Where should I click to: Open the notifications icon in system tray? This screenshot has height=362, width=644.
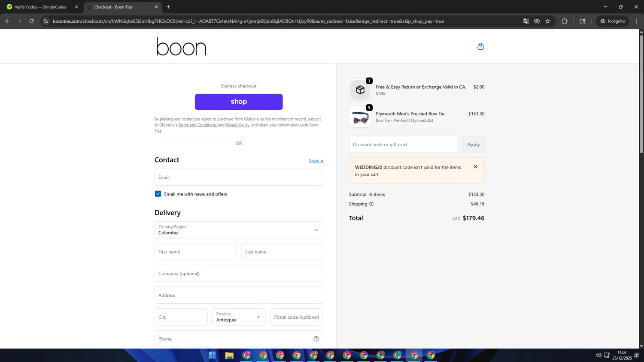pyautogui.click(x=636, y=355)
